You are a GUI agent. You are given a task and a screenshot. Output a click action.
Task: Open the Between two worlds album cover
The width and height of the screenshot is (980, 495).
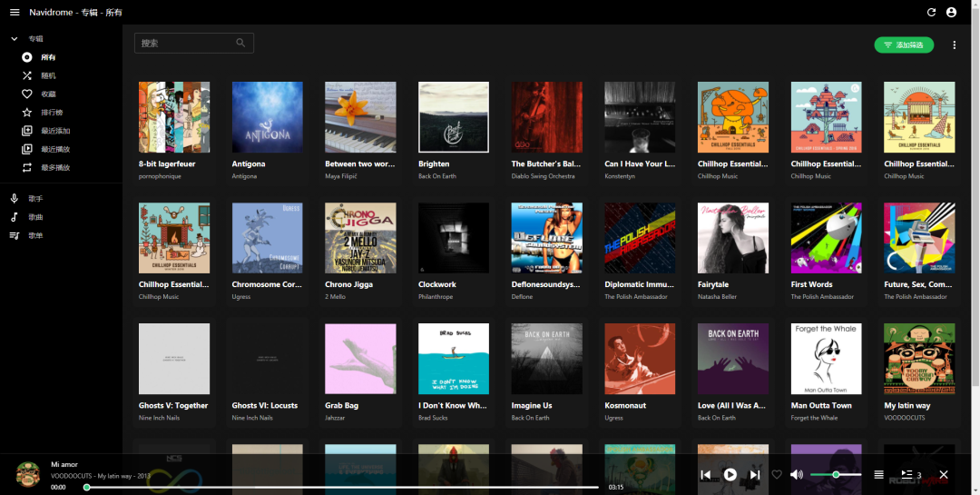pos(360,117)
